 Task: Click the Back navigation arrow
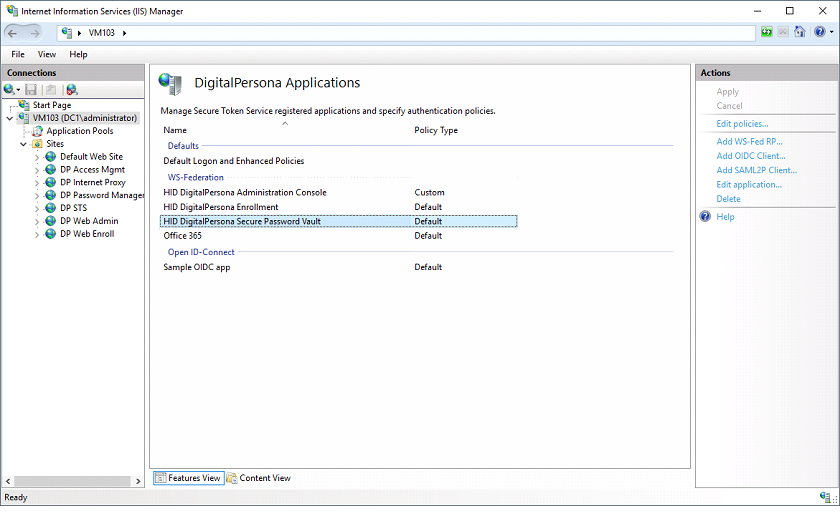14,33
